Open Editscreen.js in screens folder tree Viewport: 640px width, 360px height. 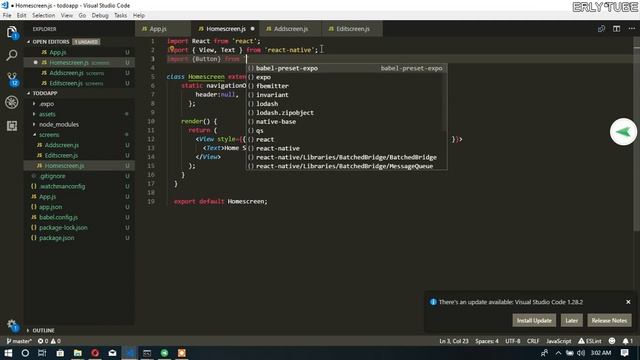click(61, 155)
